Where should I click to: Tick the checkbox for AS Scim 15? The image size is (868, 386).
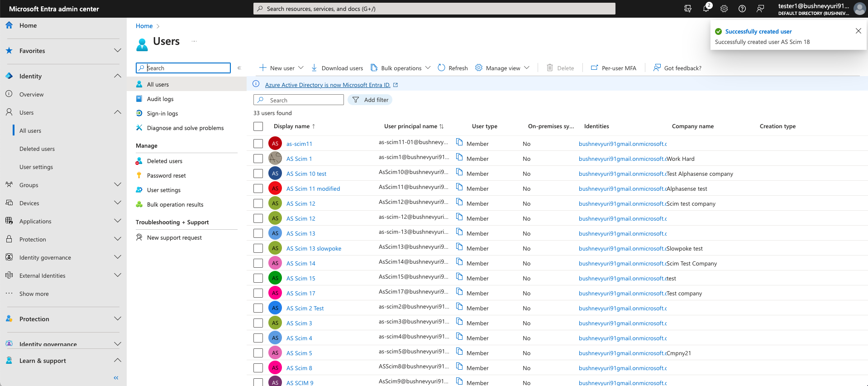[258, 278]
